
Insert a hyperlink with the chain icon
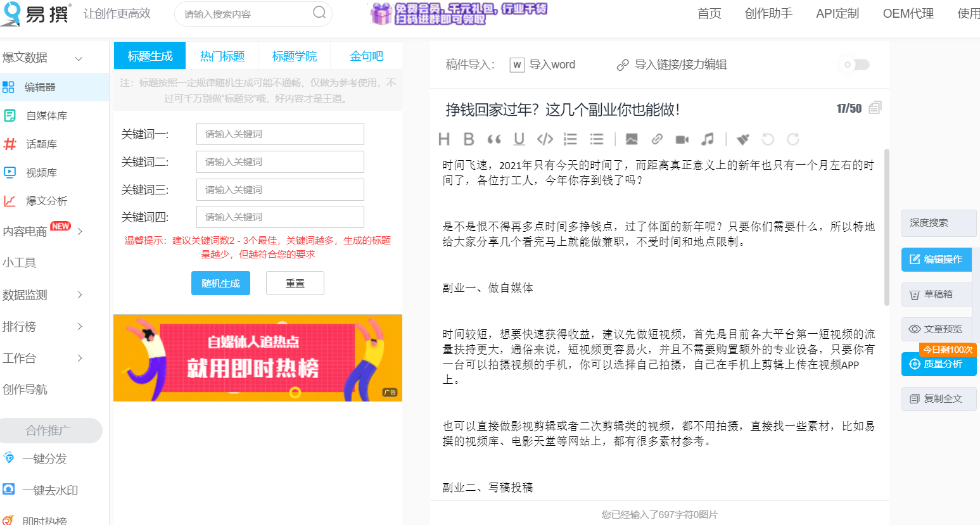tap(657, 139)
